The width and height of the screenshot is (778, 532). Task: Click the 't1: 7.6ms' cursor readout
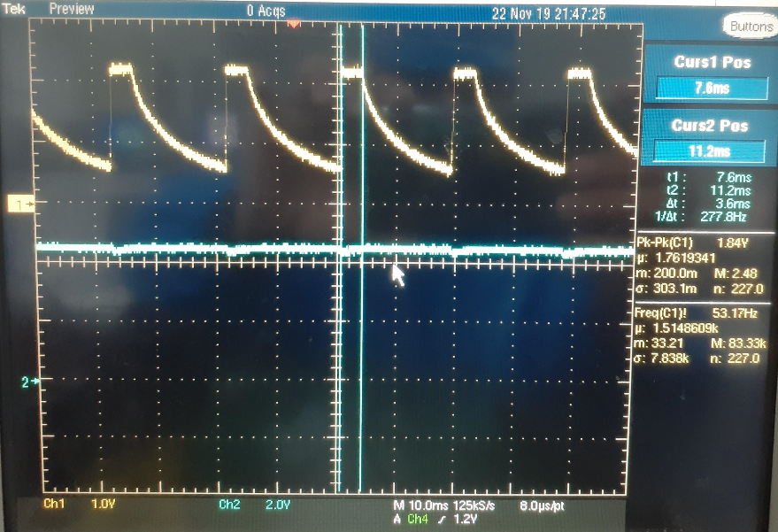click(710, 177)
